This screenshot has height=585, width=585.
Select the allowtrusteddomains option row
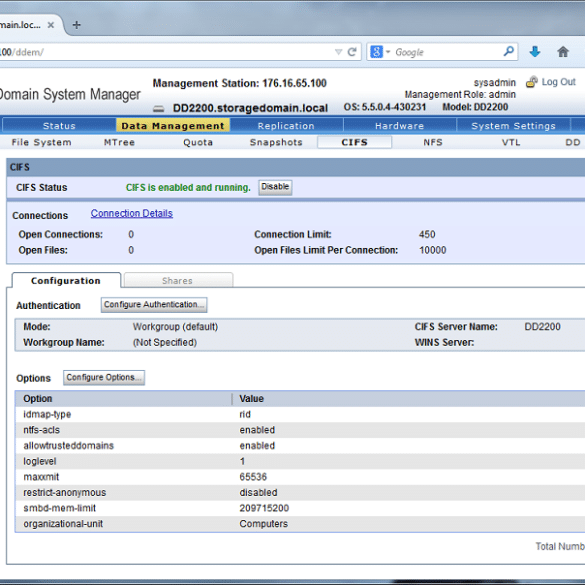300,445
